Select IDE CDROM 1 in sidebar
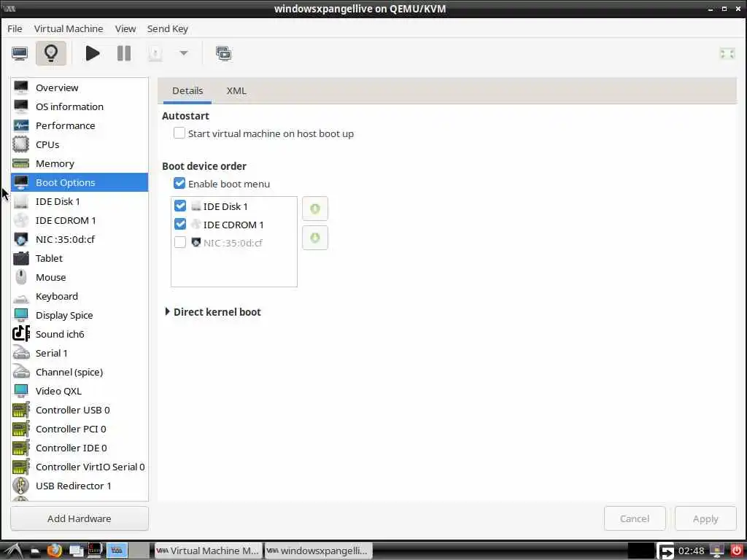This screenshot has width=747, height=560. [80, 220]
